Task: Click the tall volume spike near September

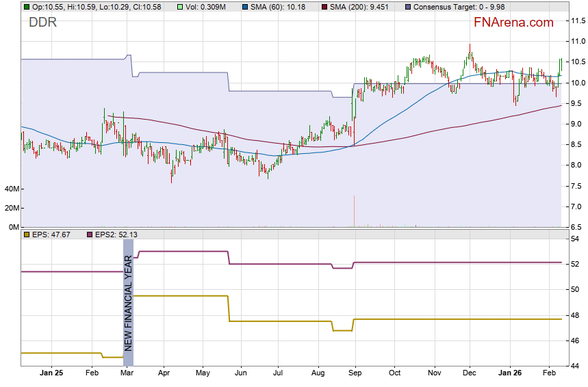Action: 354,212
